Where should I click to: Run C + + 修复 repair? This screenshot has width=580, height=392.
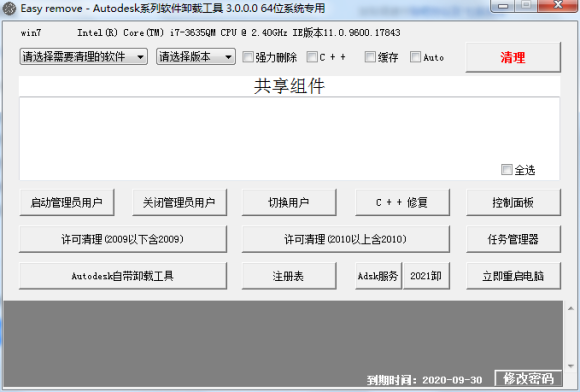click(402, 202)
